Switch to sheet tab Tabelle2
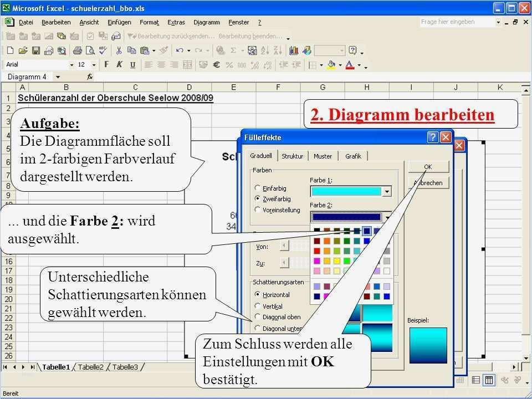The width and height of the screenshot is (532, 399). [x=90, y=367]
